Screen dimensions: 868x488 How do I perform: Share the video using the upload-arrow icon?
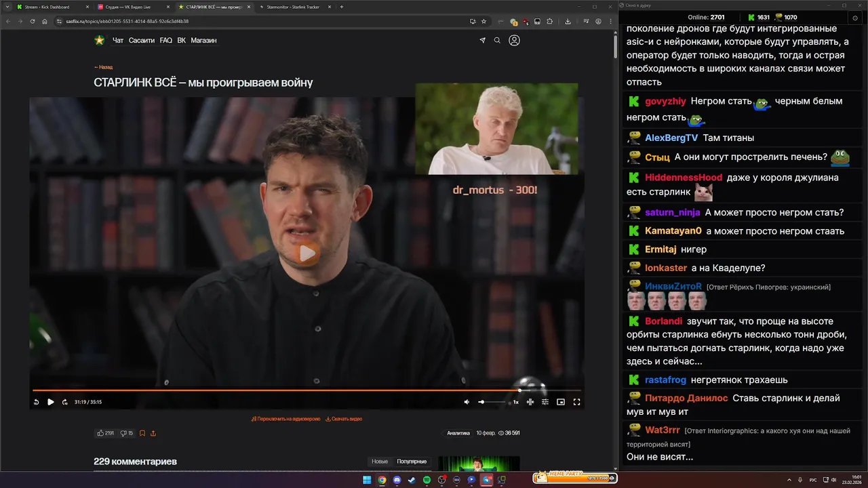coord(153,433)
